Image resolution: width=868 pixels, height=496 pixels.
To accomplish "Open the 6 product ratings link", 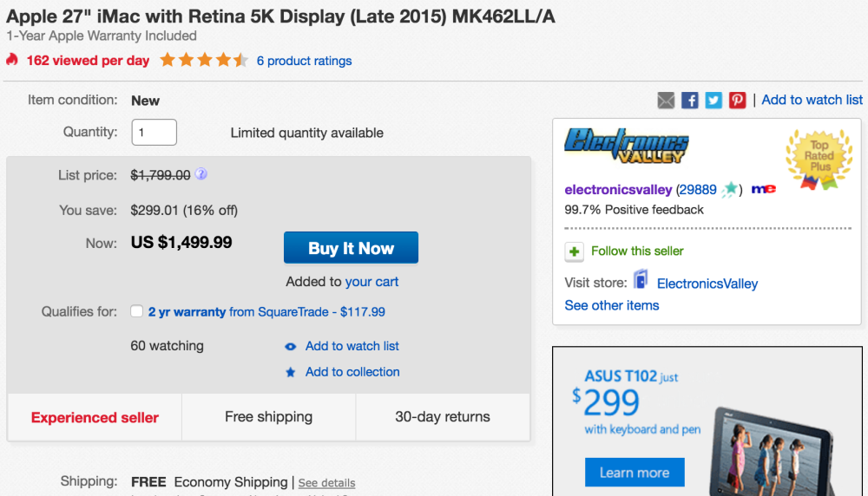I will pyautogui.click(x=304, y=61).
